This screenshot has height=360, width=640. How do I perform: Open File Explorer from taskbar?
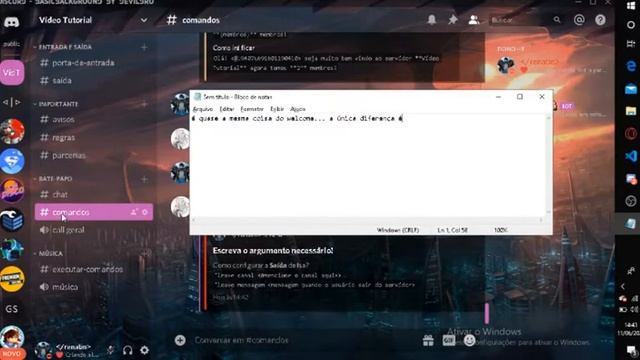631,111
